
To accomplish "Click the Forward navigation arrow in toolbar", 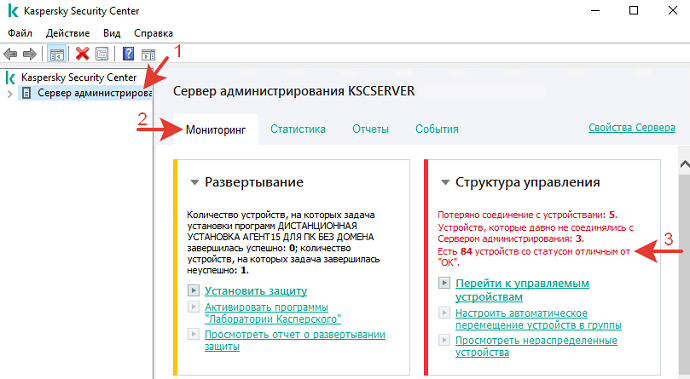I will click(x=29, y=54).
